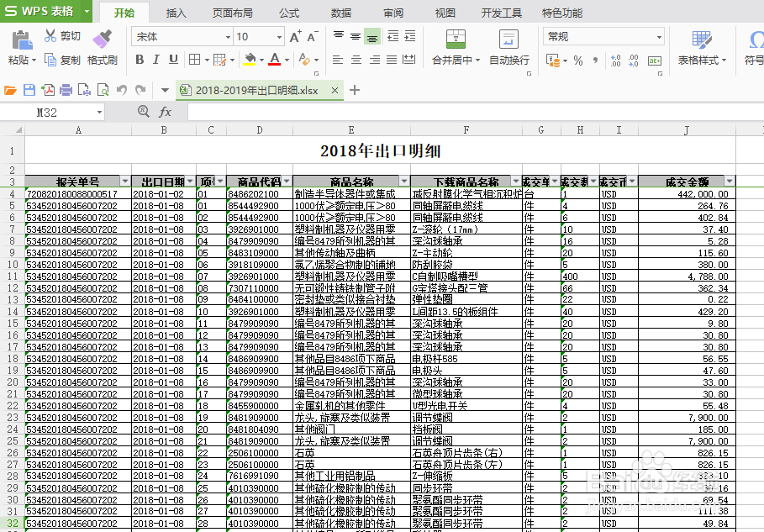Click the red font color A icon
Viewport: 764px width, 532px height.
click(x=275, y=60)
